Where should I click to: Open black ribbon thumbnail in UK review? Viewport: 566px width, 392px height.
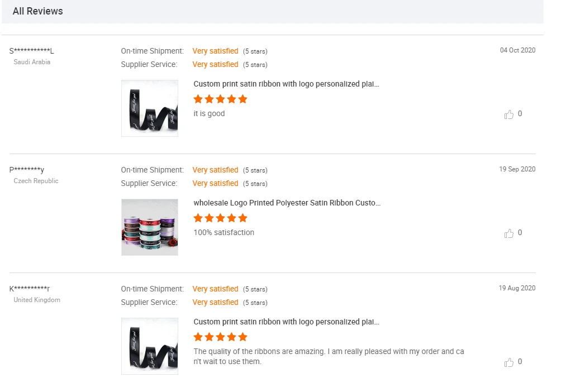pos(150,346)
